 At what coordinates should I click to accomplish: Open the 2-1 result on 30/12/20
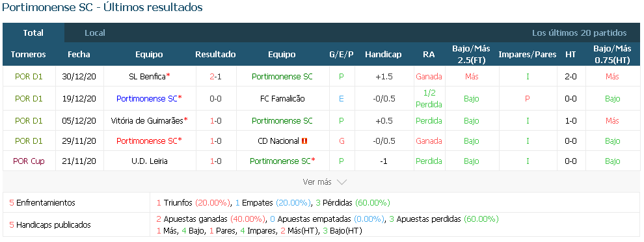[215, 76]
